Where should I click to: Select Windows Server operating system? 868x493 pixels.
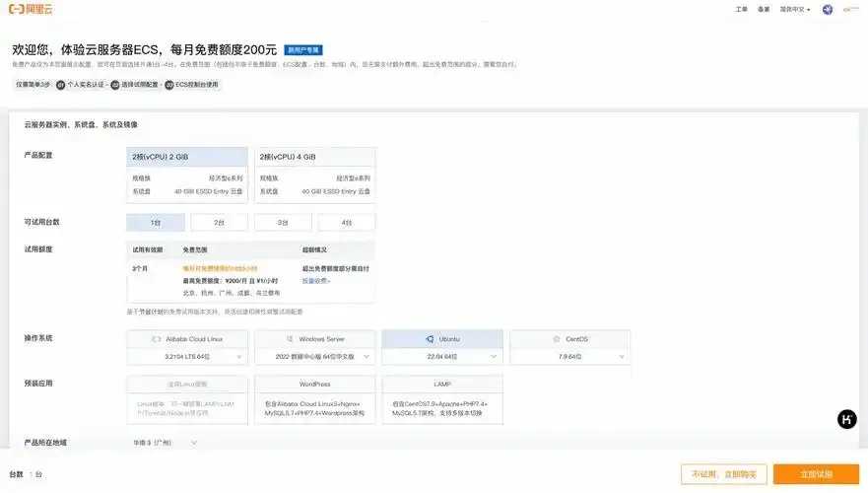(x=315, y=339)
